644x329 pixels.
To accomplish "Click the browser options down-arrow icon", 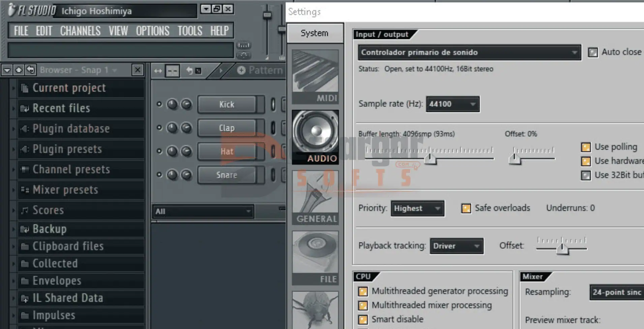I will [x=7, y=70].
